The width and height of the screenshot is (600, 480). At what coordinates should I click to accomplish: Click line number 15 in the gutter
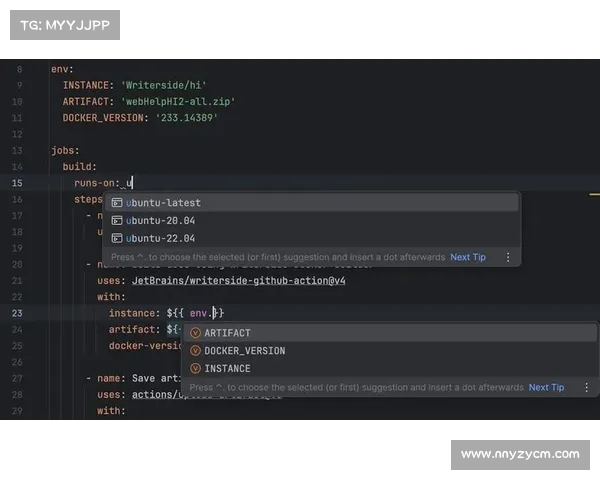(x=17, y=183)
